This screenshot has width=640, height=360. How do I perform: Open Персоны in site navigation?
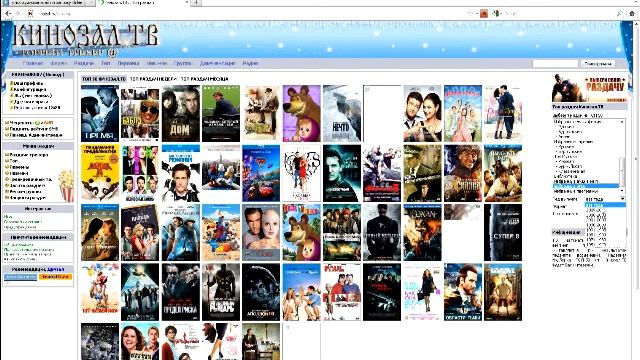pos(128,63)
